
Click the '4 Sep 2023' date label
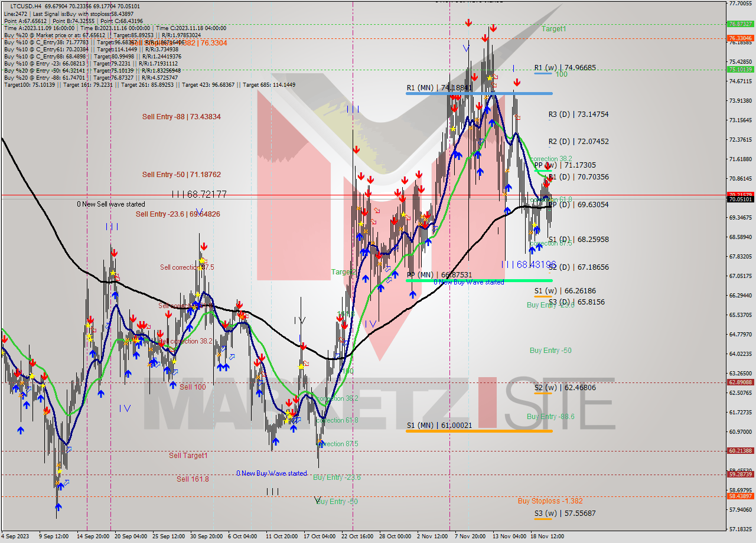tap(14, 537)
